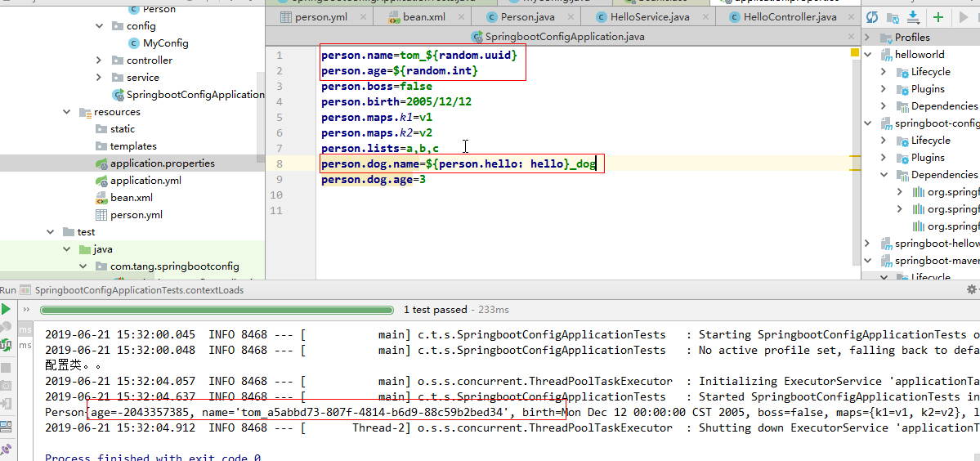The image size is (980, 461).
Task: Generate sources and update folders in Maven
Action: (893, 17)
